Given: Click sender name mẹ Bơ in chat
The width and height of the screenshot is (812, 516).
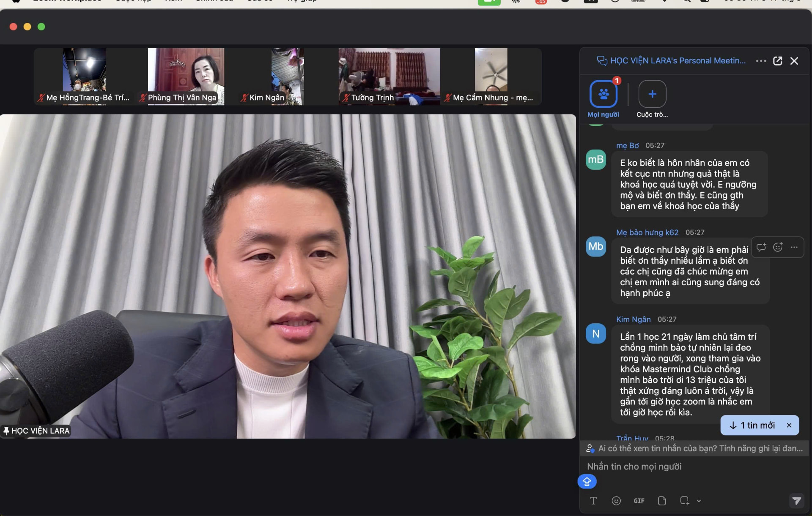Looking at the screenshot, I should (627, 145).
